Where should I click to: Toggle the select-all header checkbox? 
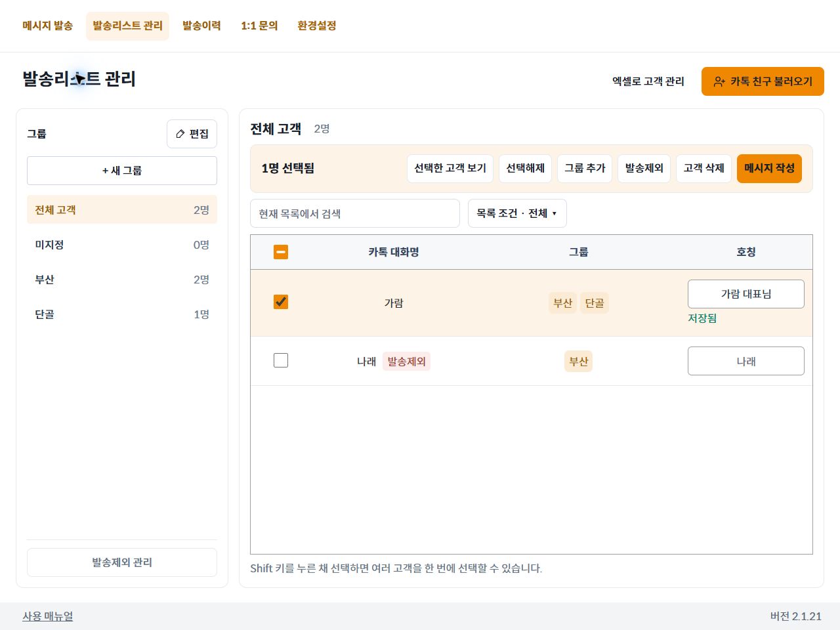[281, 252]
